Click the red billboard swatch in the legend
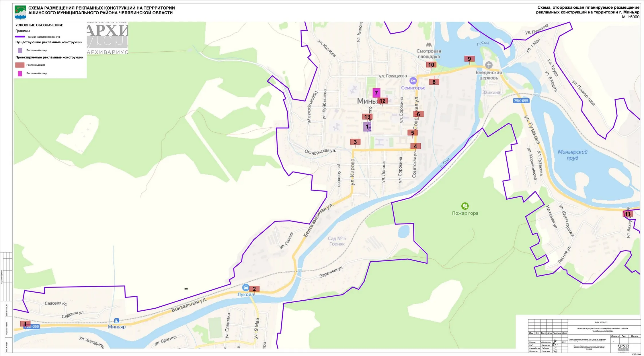The image size is (644, 356). click(x=20, y=65)
